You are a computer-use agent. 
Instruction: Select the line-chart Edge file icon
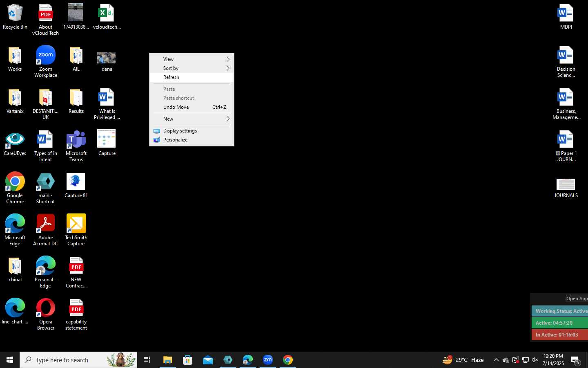pos(15,312)
